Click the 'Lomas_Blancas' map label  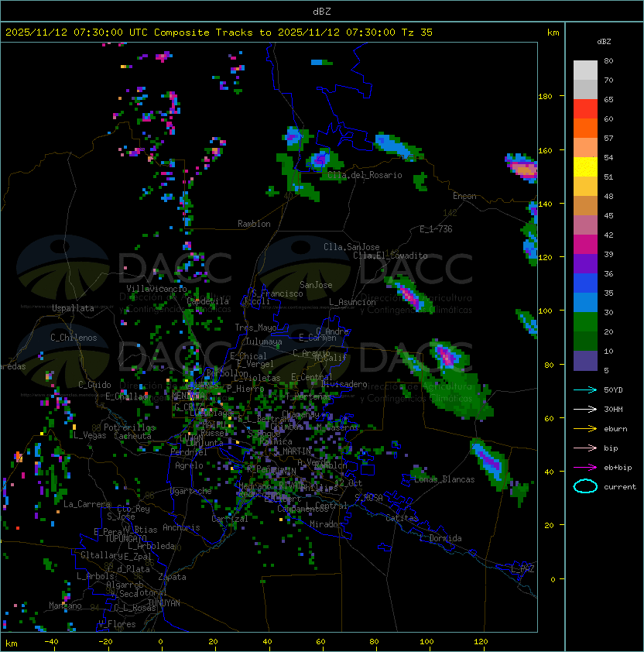(x=444, y=479)
